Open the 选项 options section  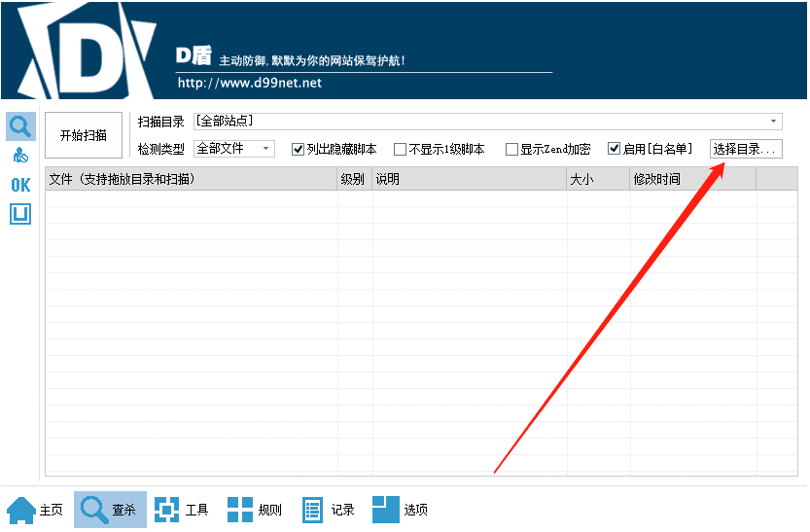click(401, 510)
